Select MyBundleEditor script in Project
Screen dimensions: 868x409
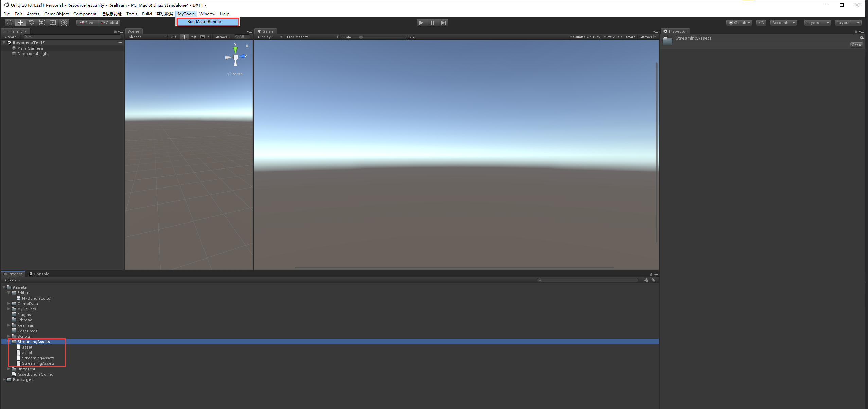[x=37, y=298]
